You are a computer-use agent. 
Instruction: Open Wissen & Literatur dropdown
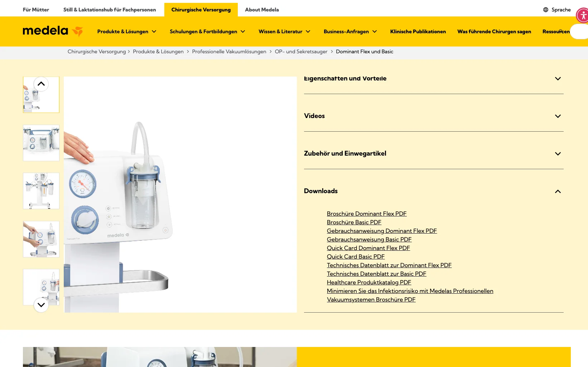[x=284, y=31]
